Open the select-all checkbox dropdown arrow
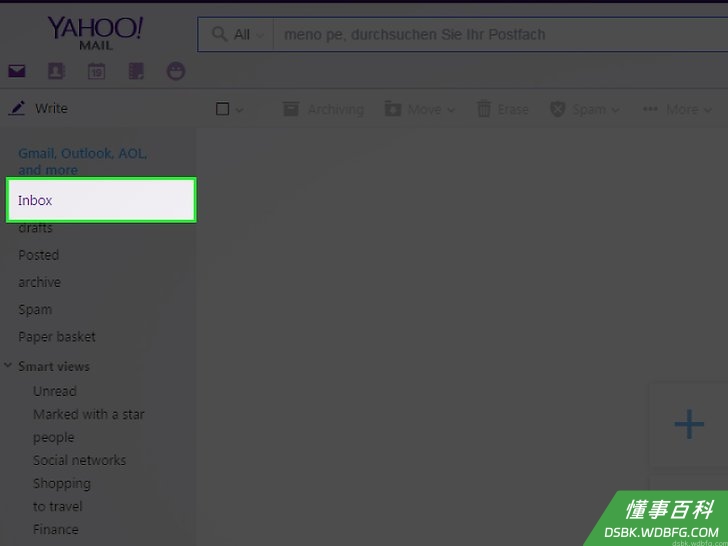Screen dimensions: 728x546 point(240,110)
